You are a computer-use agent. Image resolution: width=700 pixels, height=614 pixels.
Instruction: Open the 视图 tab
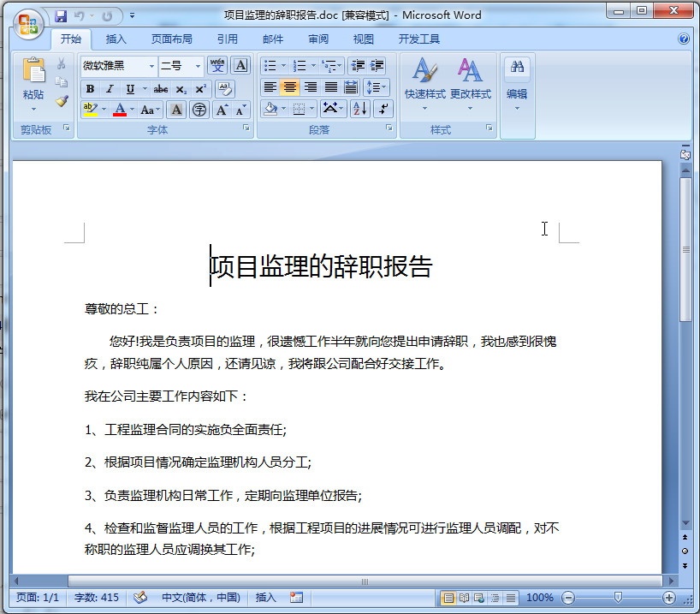click(364, 39)
